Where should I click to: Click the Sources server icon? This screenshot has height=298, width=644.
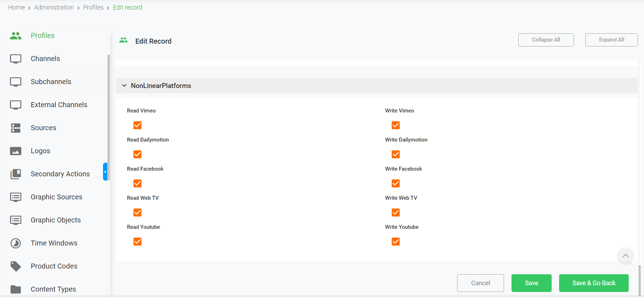click(x=16, y=128)
